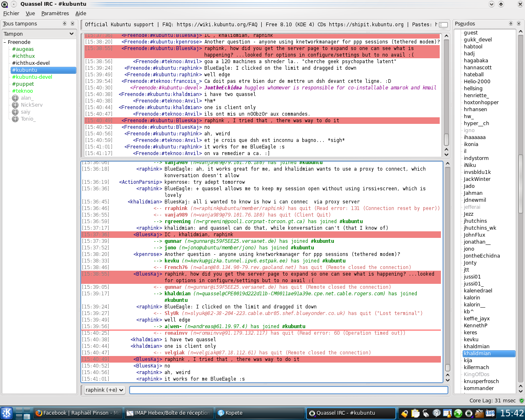Select the #kubuntu-devel channel
525x420 pixels.
pyautogui.click(x=32, y=77)
